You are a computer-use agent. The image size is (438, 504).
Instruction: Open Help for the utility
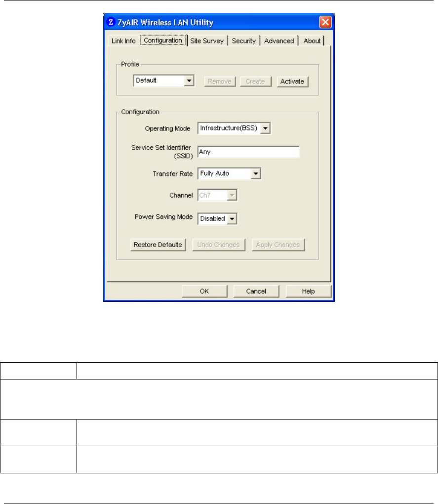click(308, 291)
